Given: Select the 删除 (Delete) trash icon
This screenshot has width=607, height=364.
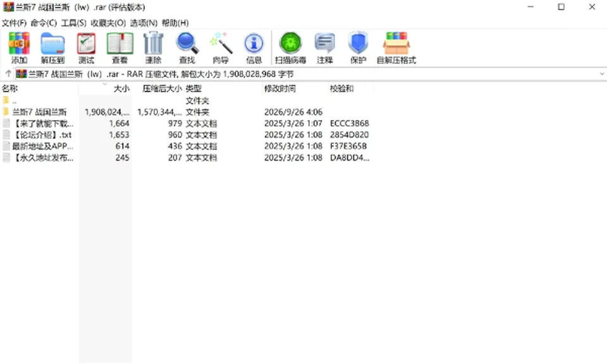Looking at the screenshot, I should click(153, 48).
